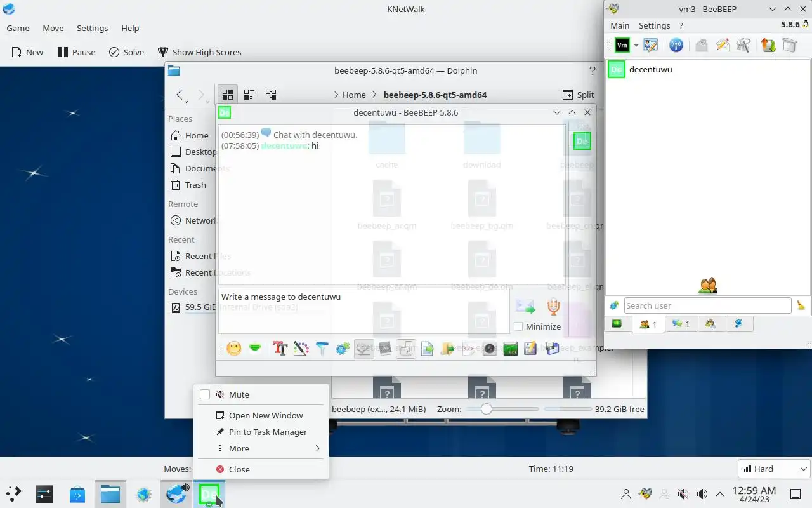Open the KNetWalk Settings menu

click(92, 28)
